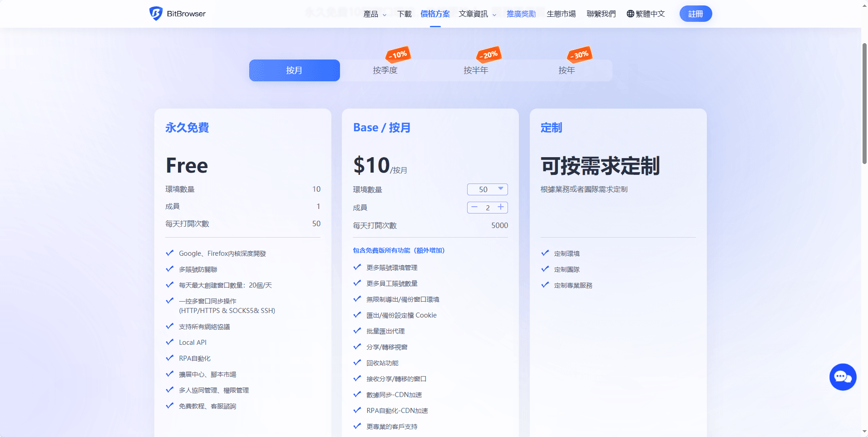Image resolution: width=868 pixels, height=437 pixels.
Task: Open the live chat bubble
Action: (x=842, y=377)
